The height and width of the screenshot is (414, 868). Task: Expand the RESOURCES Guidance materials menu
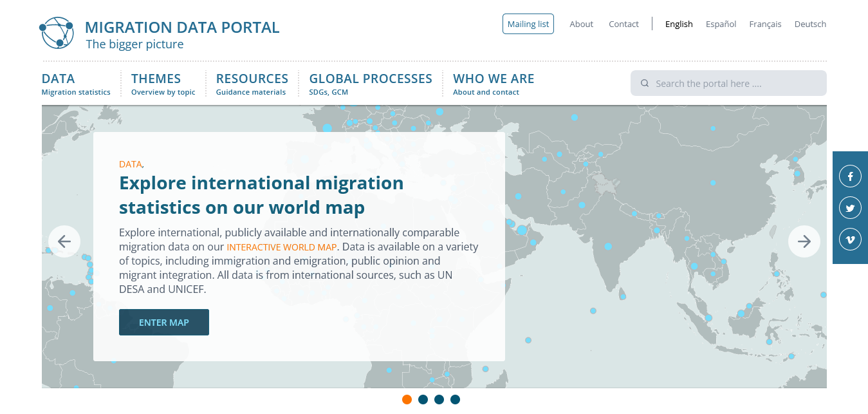252,84
